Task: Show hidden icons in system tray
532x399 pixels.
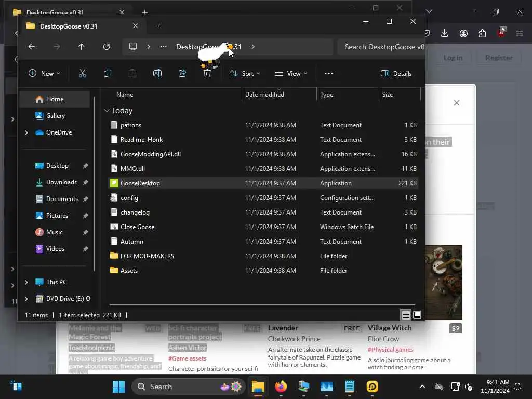Action: [422, 387]
